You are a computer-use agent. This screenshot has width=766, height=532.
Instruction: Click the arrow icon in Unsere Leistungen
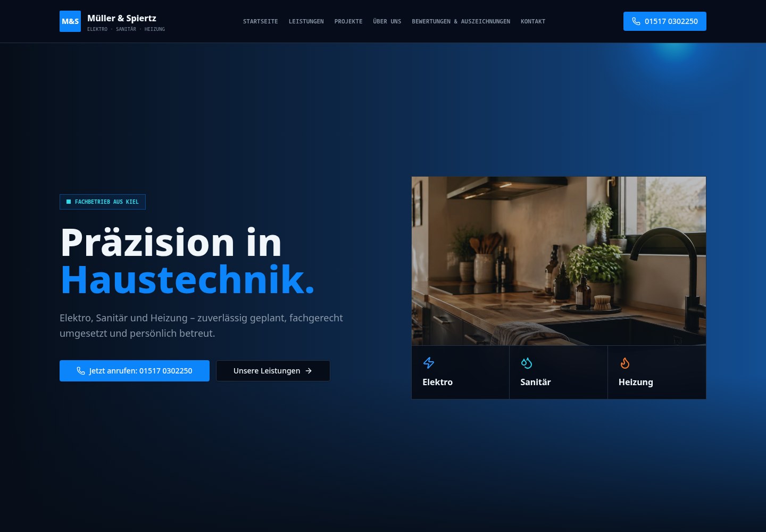(309, 371)
